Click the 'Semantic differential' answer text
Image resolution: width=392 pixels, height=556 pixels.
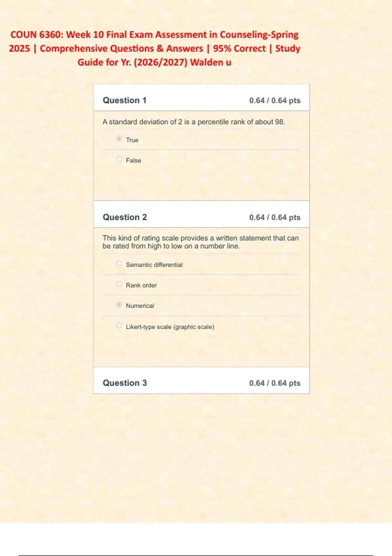(x=154, y=265)
